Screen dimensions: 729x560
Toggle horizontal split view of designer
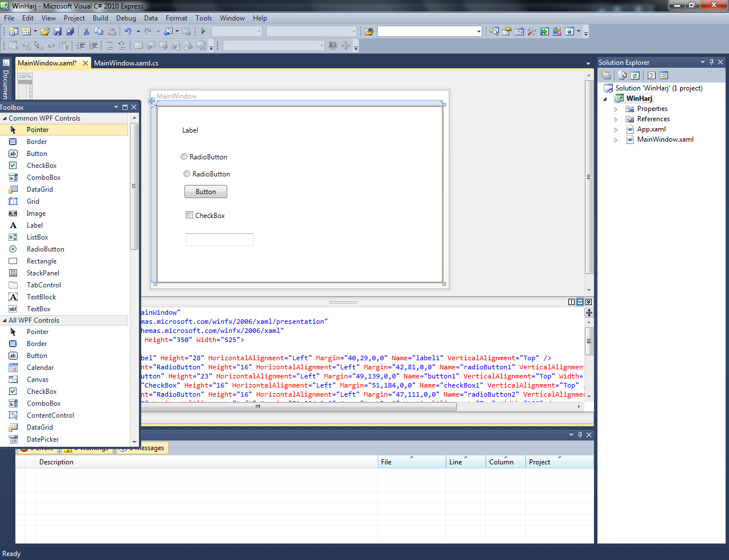(580, 302)
